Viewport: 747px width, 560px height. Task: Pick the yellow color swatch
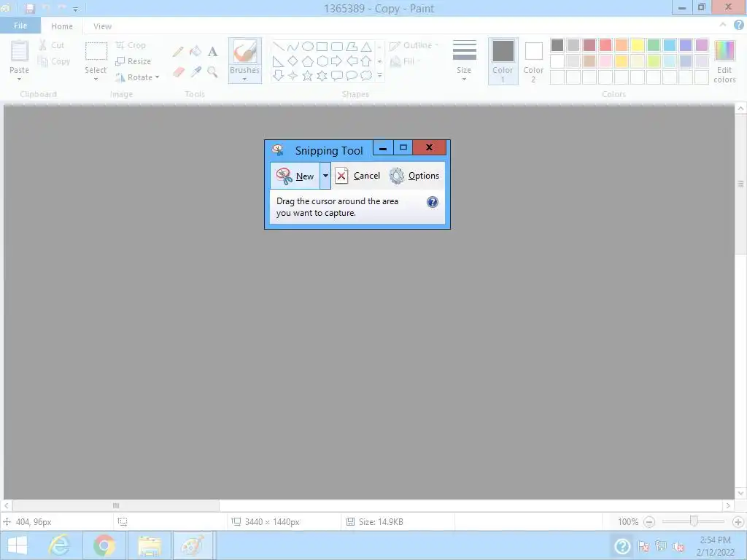[638, 45]
